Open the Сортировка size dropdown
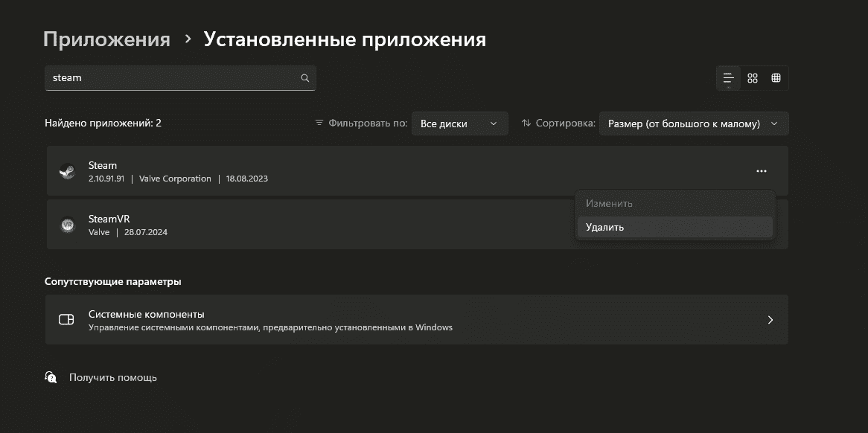 [x=694, y=124]
